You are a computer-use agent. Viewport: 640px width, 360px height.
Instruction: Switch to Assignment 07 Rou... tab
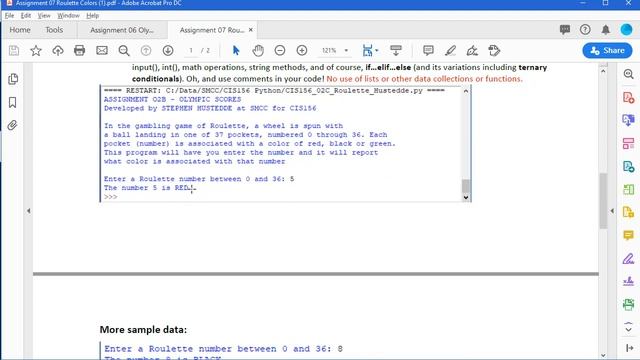211,30
